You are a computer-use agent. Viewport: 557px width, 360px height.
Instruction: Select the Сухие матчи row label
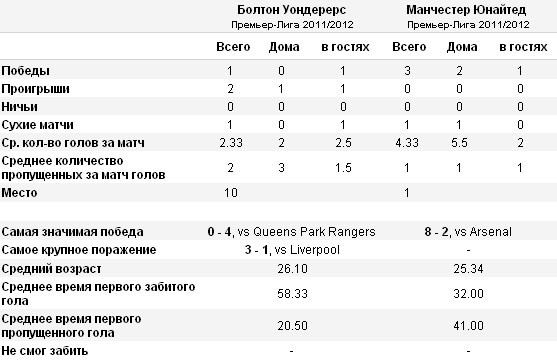[37, 125]
